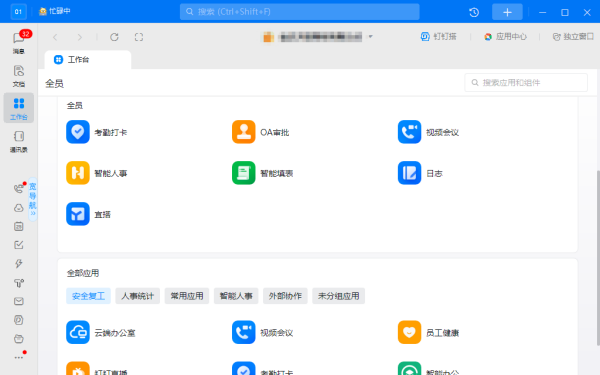Open 视频会议 under 全部应用 section
The width and height of the screenshot is (600, 375).
tap(243, 332)
